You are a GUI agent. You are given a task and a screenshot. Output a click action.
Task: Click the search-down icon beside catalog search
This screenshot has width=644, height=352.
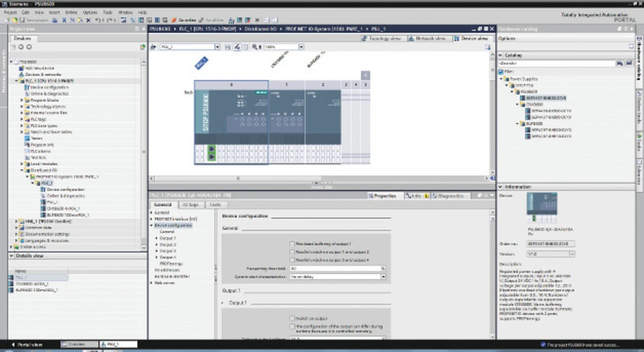click(x=620, y=64)
